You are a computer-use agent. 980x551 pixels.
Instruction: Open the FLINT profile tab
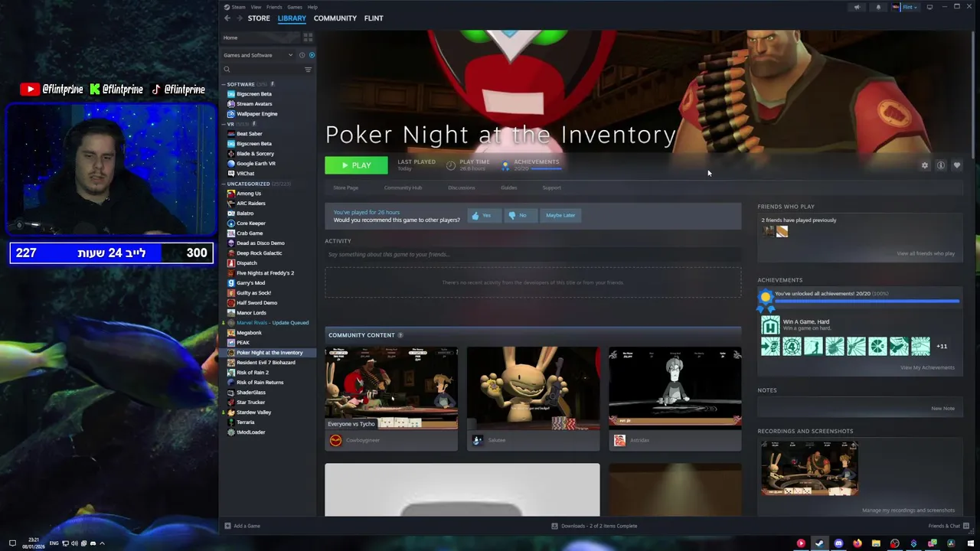tap(374, 18)
